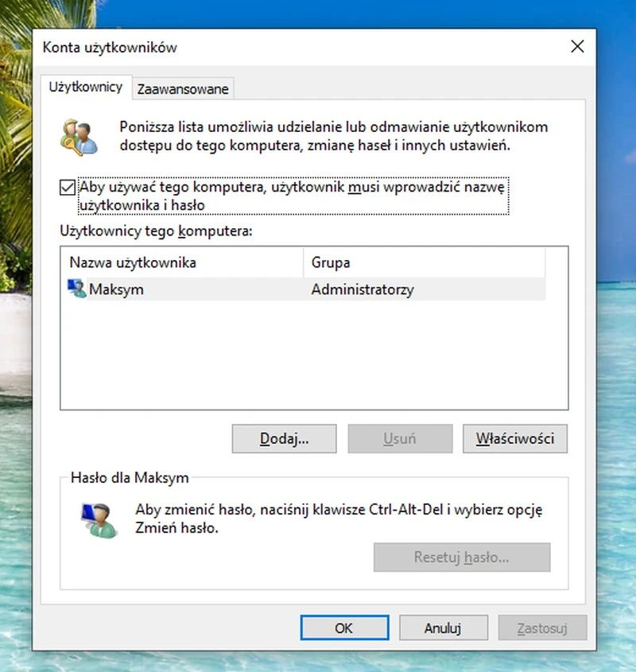Switch to the Zaawansowane tab
636x672 pixels.
(x=183, y=89)
